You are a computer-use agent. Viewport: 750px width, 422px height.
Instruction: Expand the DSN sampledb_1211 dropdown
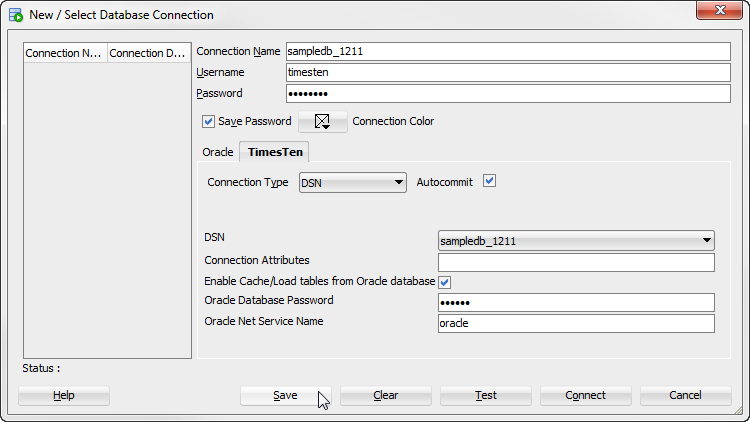coord(576,241)
